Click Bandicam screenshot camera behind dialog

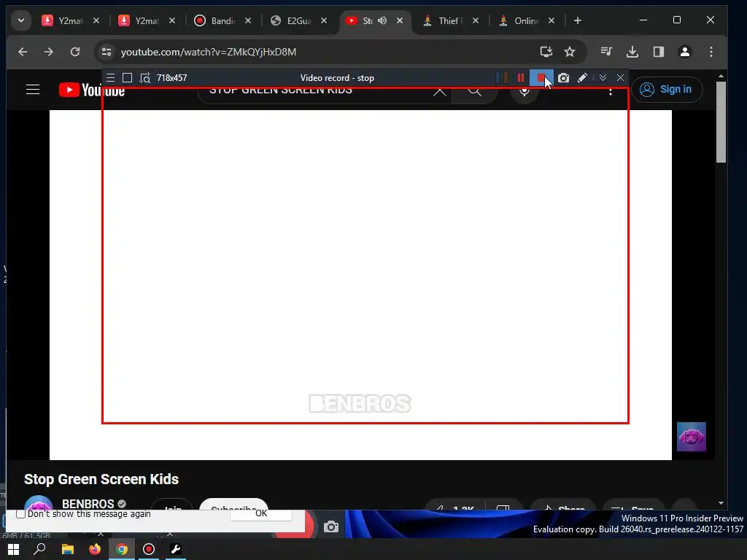(331, 526)
